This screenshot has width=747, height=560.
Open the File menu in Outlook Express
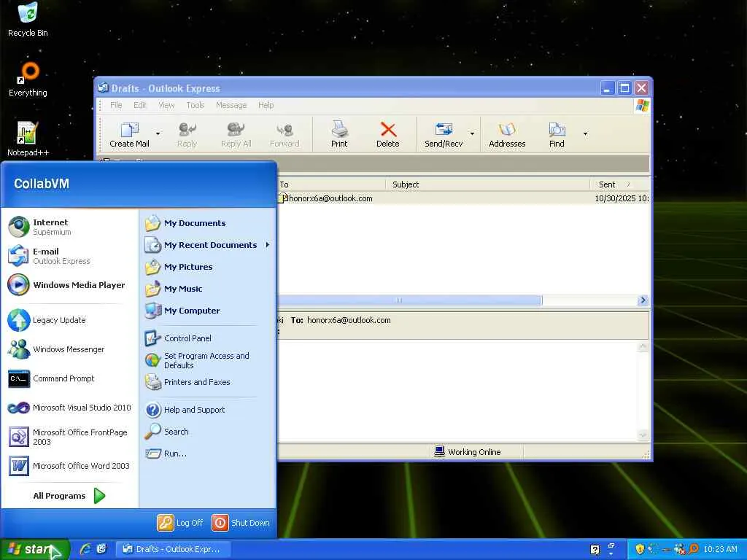(116, 105)
